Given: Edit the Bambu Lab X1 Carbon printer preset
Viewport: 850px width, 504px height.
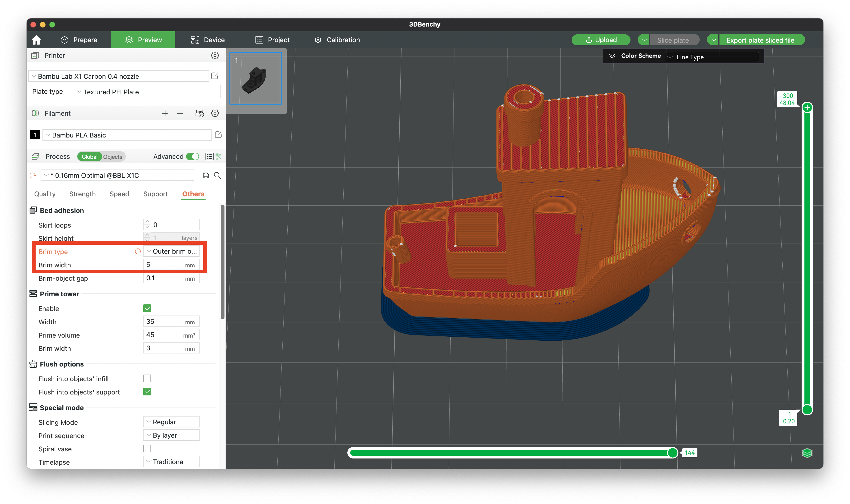Looking at the screenshot, I should [215, 76].
